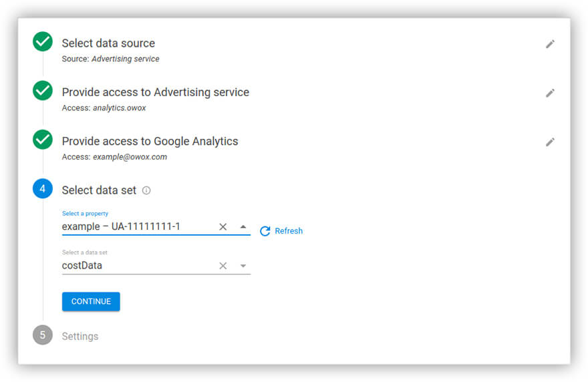Clear the selected property value
588x382 pixels.
(223, 227)
